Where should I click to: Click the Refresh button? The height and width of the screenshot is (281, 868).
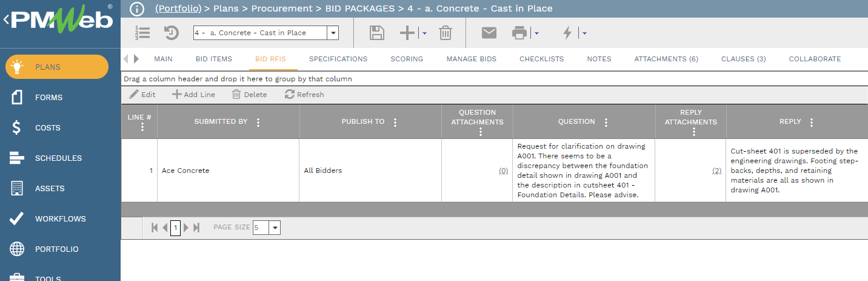tap(304, 95)
